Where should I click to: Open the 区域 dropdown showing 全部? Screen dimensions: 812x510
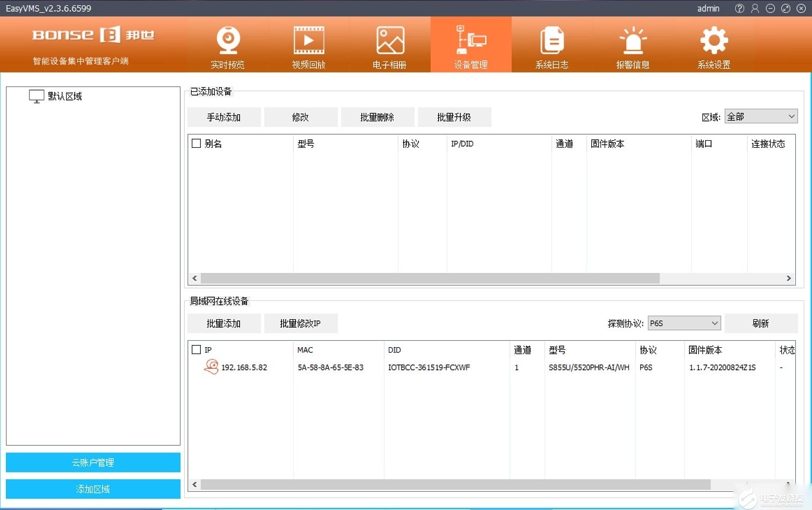[x=761, y=117]
